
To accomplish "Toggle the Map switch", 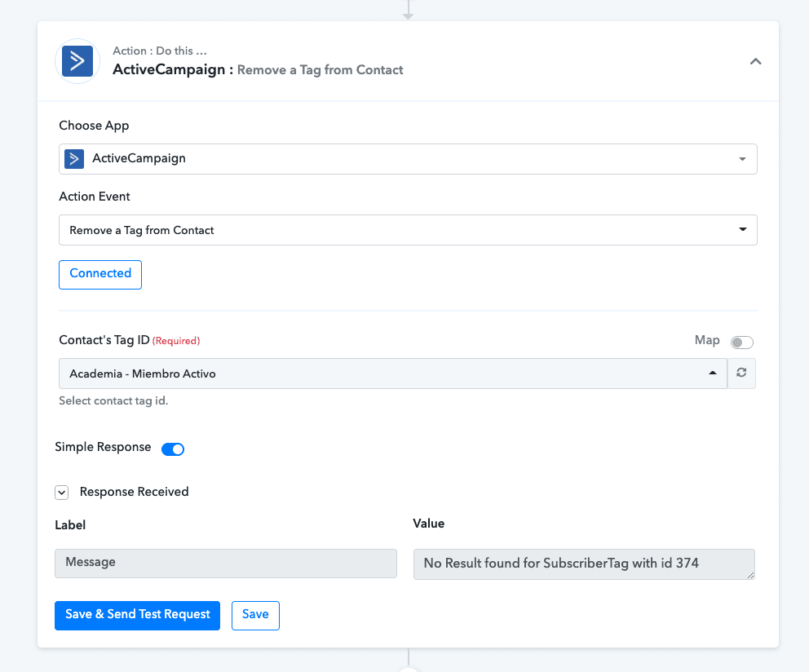I will tap(742, 343).
